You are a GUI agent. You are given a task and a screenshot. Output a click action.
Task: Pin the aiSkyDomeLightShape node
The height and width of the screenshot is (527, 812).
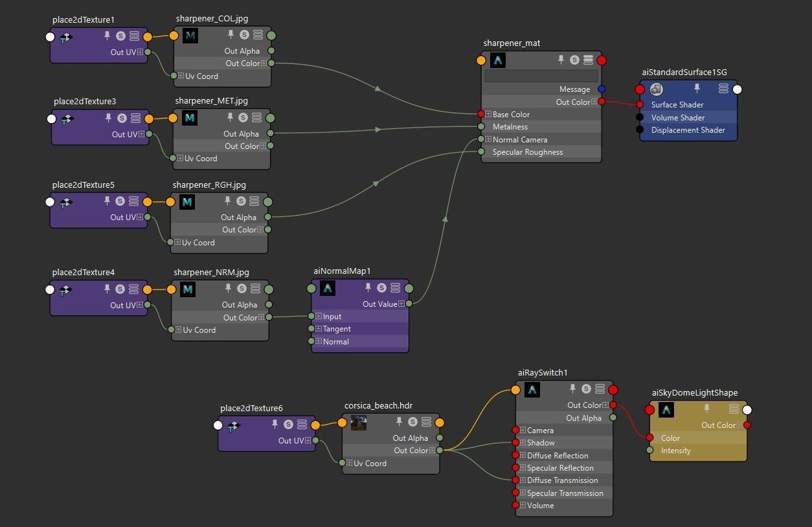[x=706, y=409]
